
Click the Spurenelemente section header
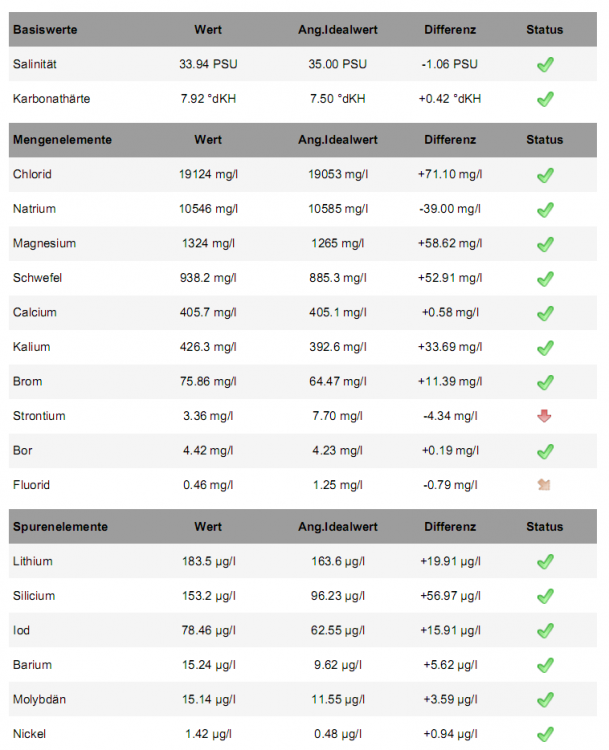pyautogui.click(x=60, y=527)
